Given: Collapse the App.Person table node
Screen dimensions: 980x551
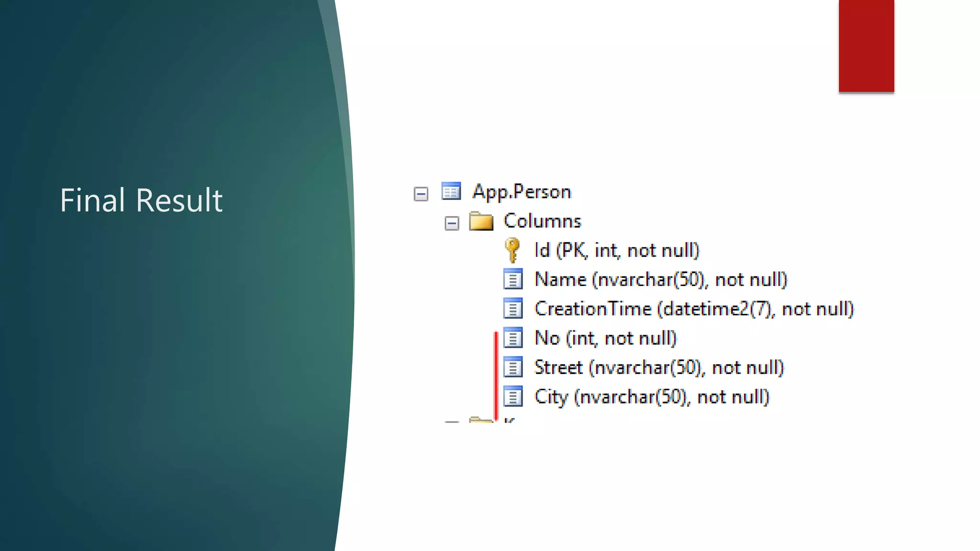Looking at the screenshot, I should pos(421,194).
